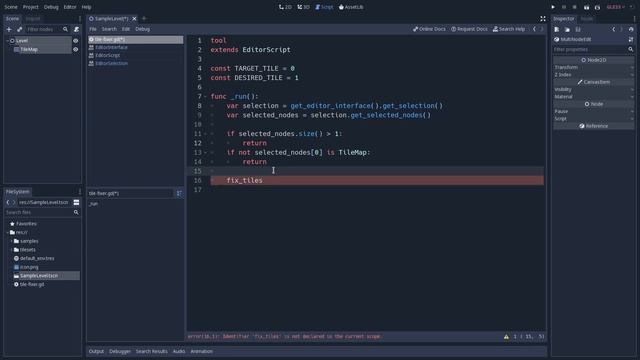
Task: Collapse the Level node in scene tree
Action: (x=7, y=41)
